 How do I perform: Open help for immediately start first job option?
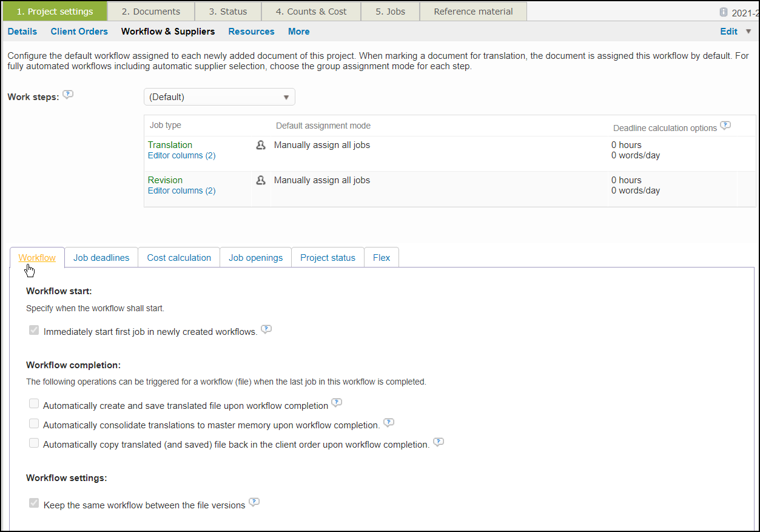click(x=266, y=329)
